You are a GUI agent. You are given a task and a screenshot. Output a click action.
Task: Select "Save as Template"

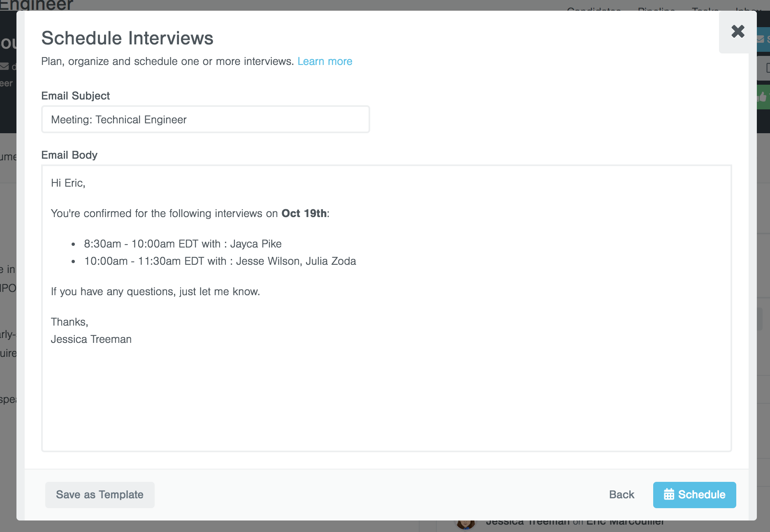(100, 495)
